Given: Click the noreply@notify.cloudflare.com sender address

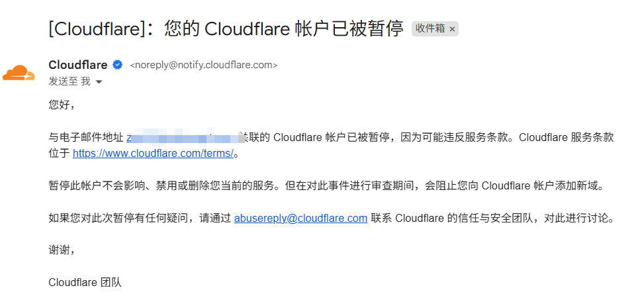Looking at the screenshot, I should (x=204, y=65).
